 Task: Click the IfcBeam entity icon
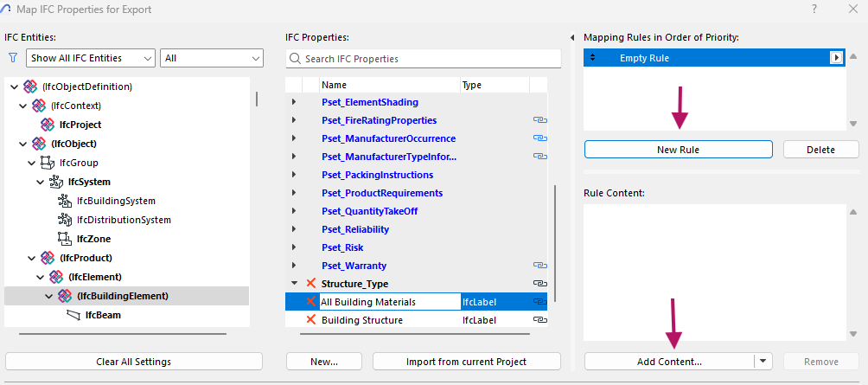tap(73, 315)
